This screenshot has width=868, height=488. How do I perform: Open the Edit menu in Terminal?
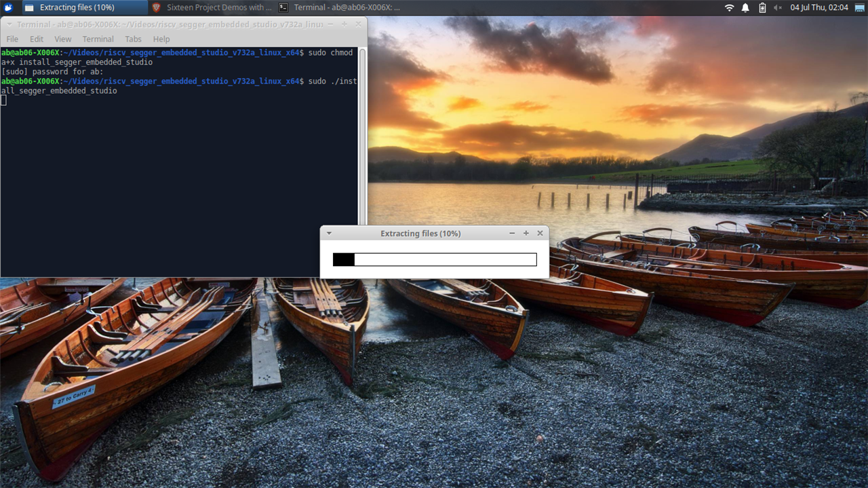(x=37, y=39)
